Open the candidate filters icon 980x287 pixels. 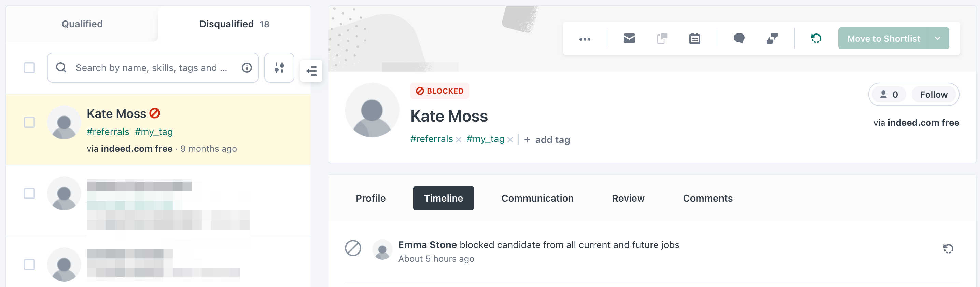pyautogui.click(x=279, y=68)
